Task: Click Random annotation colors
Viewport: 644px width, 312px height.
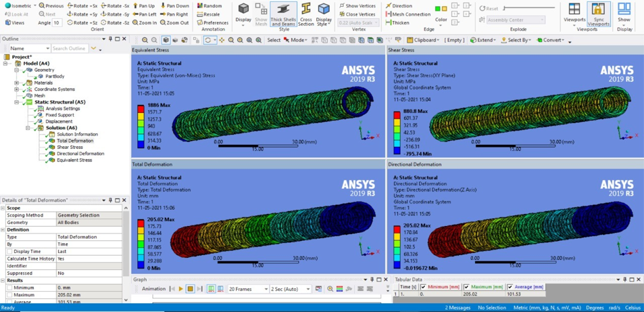Action: [x=209, y=6]
